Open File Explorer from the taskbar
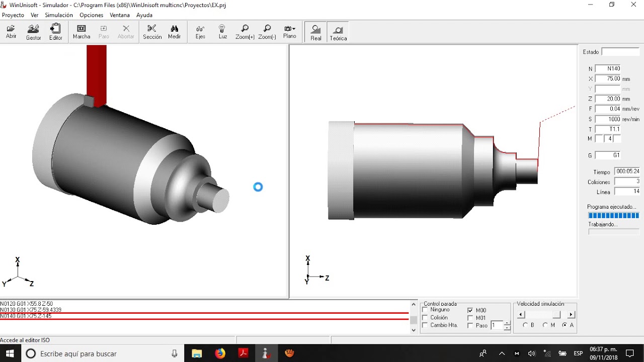This screenshot has width=644, height=362. 197,353
